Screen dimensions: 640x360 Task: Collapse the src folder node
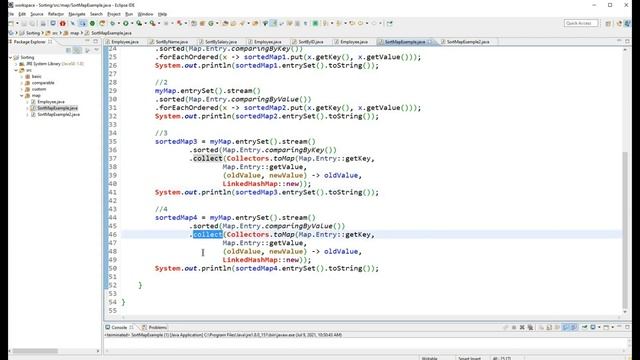[17, 70]
